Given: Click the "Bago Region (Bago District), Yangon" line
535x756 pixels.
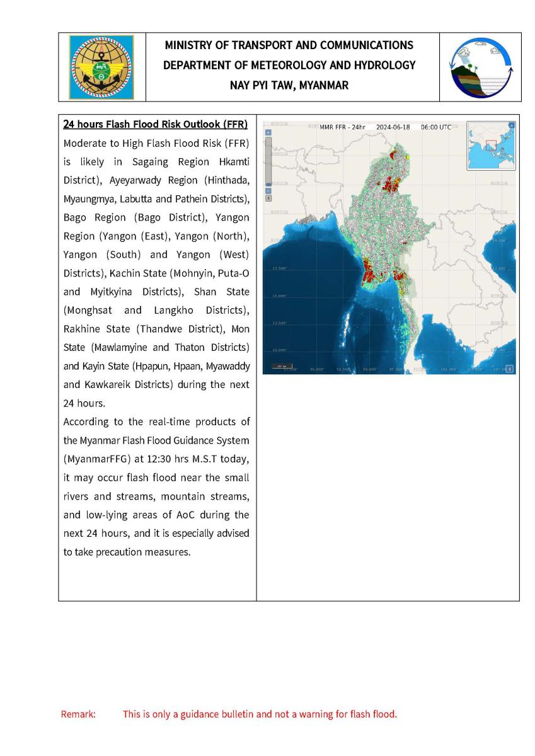Looking at the screenshot, I should 156,217.
